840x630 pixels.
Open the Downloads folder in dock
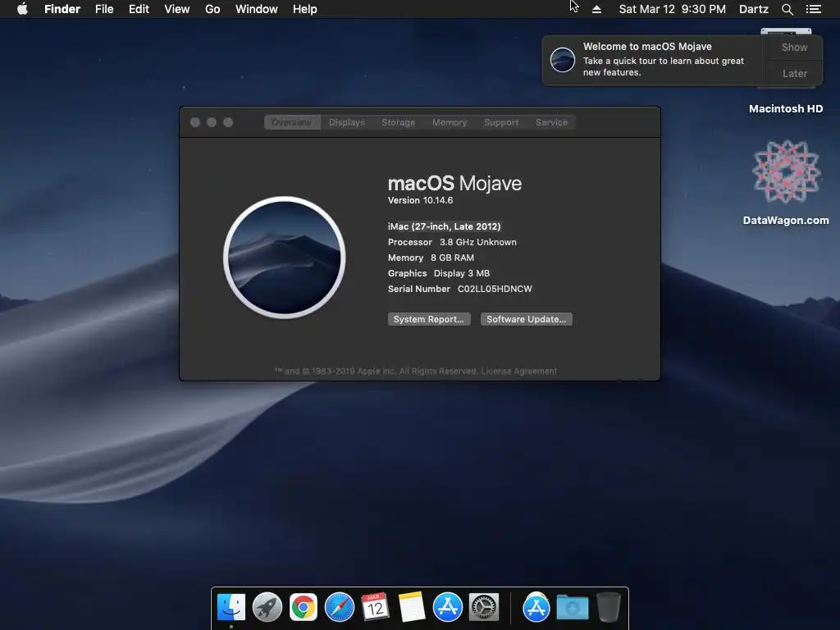(572, 608)
